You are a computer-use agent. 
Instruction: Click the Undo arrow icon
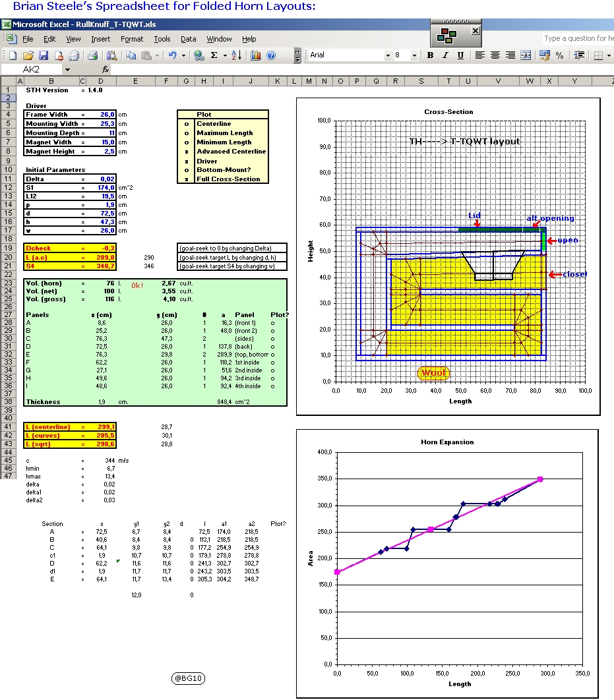click(172, 55)
